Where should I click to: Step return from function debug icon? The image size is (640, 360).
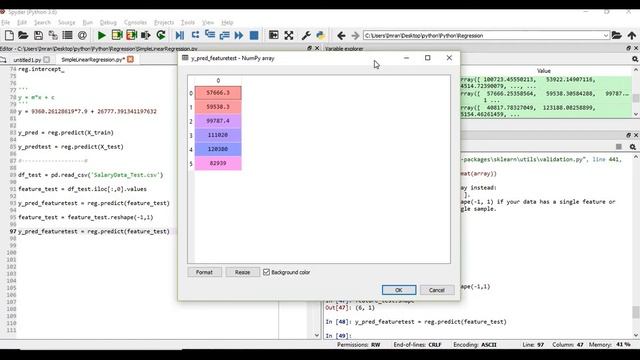point(224,36)
